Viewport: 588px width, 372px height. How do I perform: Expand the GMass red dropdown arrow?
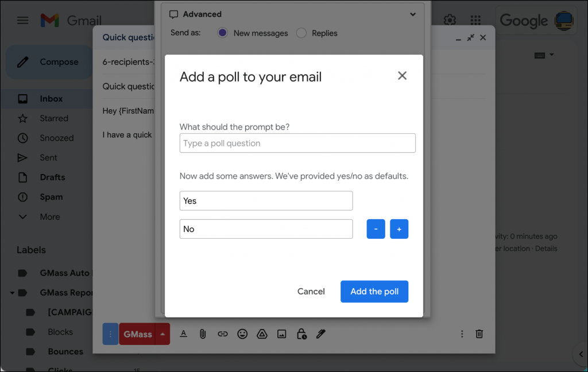click(x=163, y=334)
